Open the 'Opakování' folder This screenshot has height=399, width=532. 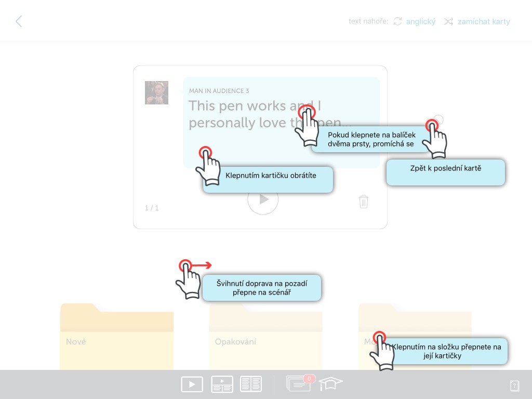coord(265,337)
